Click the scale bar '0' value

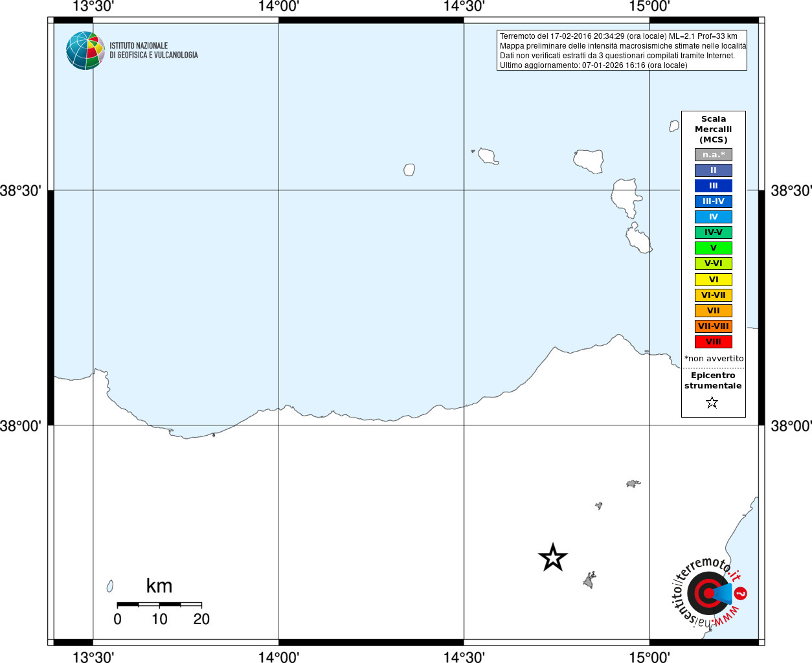[117, 619]
